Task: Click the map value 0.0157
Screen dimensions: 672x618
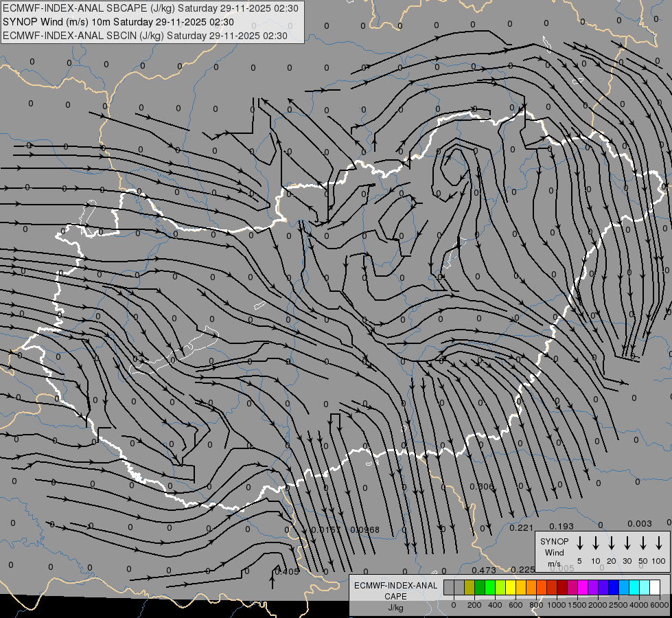Action: pyautogui.click(x=326, y=529)
